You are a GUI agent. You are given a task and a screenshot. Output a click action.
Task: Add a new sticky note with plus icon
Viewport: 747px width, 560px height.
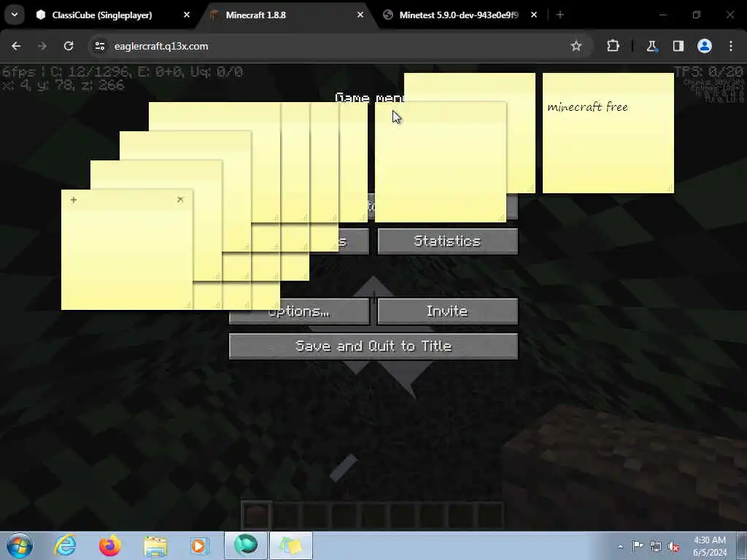74,200
